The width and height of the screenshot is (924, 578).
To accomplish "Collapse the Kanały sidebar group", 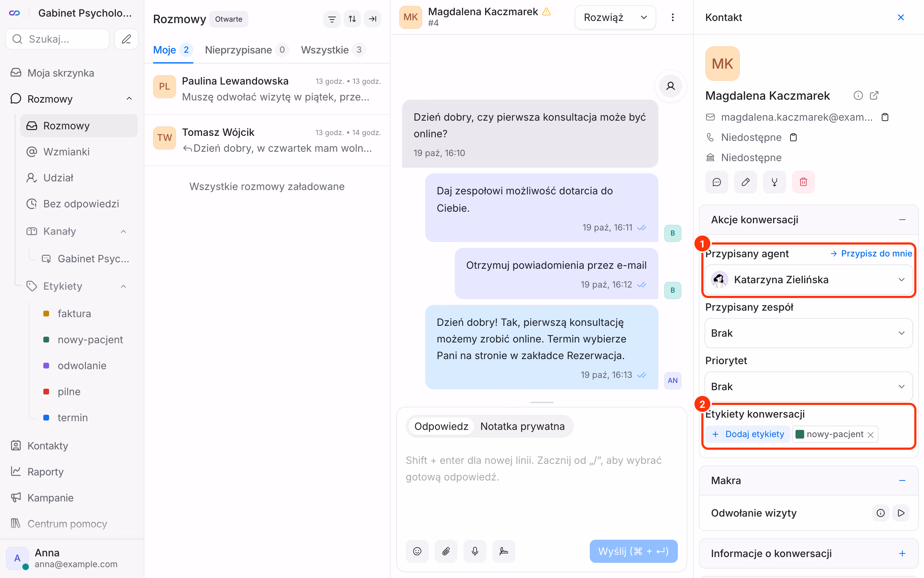I will coord(123,231).
